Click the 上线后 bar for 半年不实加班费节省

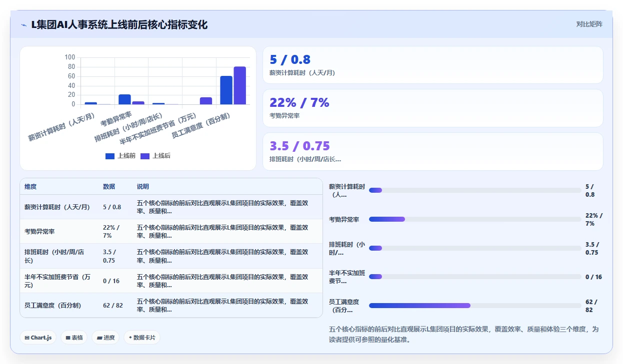click(206, 101)
